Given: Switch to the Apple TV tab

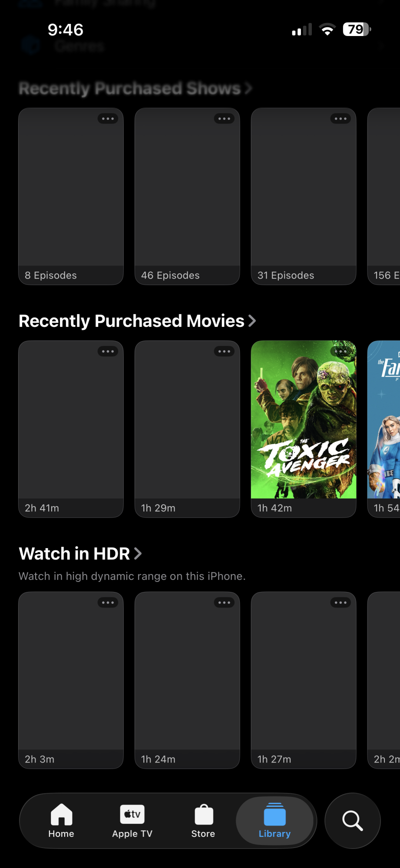Looking at the screenshot, I should tap(132, 820).
